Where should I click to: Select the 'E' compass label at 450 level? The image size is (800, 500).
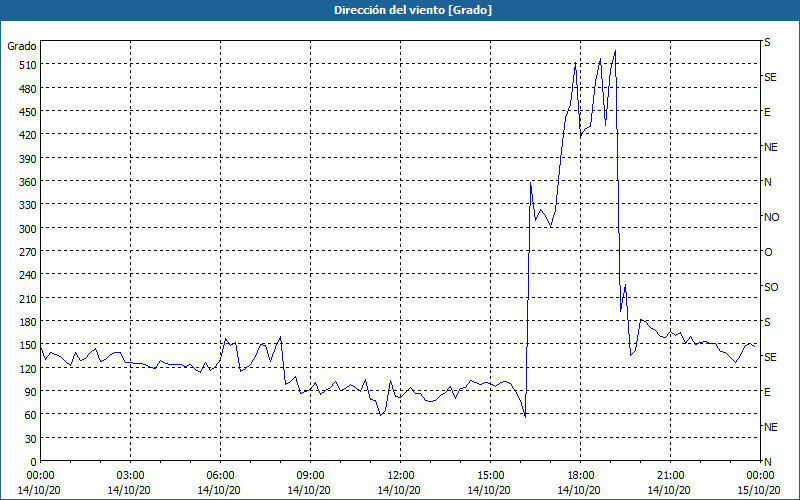tap(767, 112)
